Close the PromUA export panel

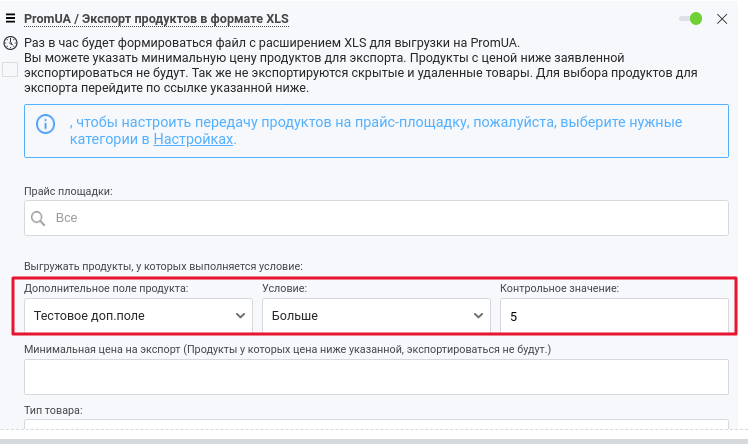click(722, 19)
